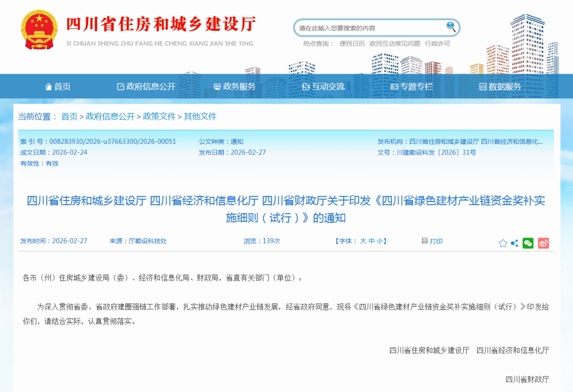Screen dimensions: 573x392
Task: Click the search input field
Action: (x=369, y=28)
